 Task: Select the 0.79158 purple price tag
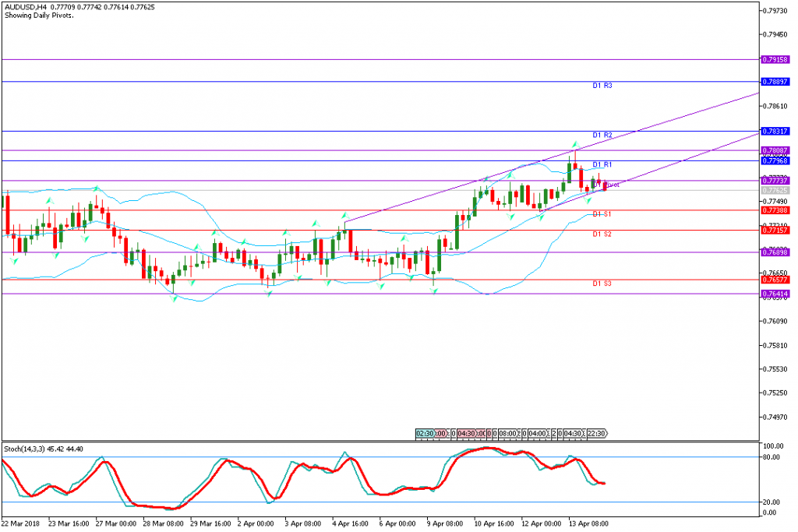(777, 59)
